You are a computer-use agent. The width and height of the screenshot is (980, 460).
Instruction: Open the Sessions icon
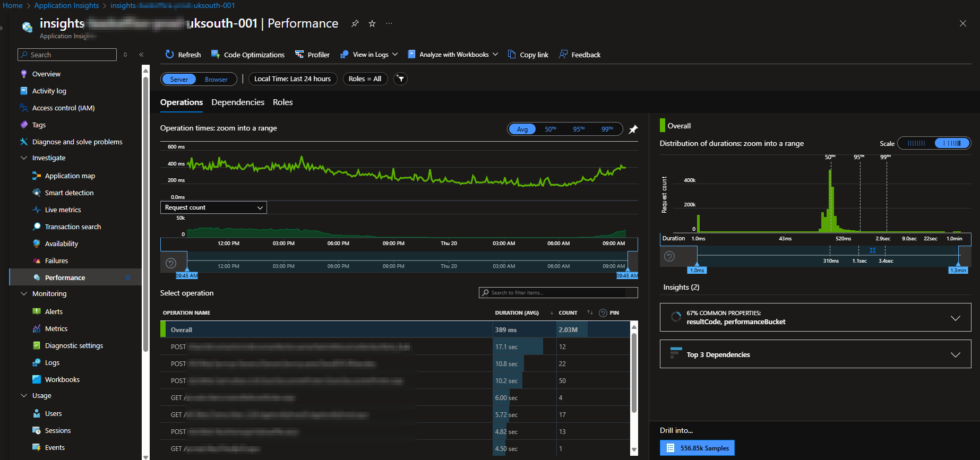pos(36,430)
